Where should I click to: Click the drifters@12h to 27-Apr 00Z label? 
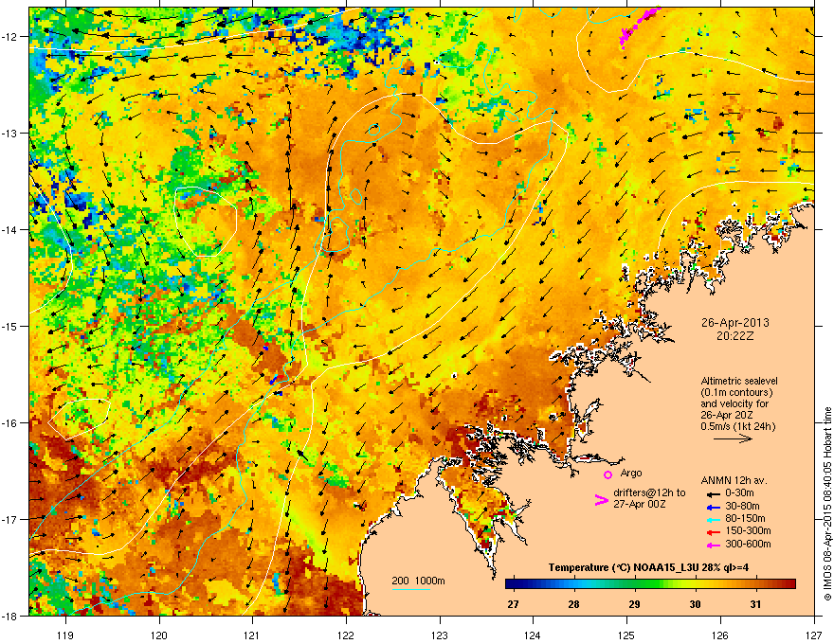(x=649, y=498)
